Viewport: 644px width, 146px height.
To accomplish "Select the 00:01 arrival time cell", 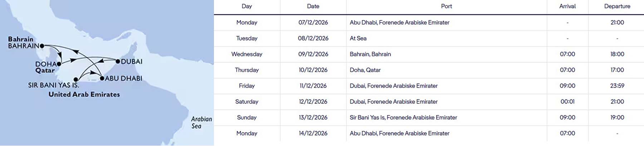I will point(567,102).
